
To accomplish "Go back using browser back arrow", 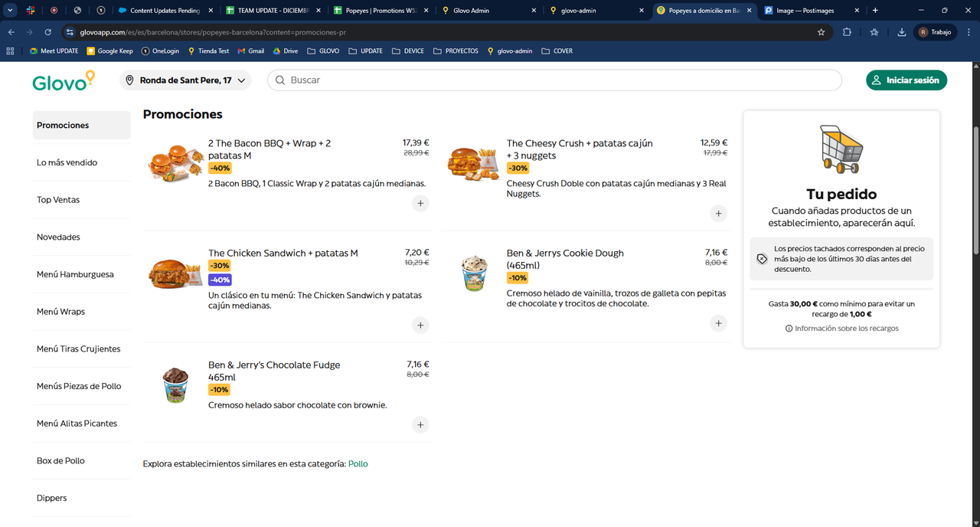I will [11, 32].
